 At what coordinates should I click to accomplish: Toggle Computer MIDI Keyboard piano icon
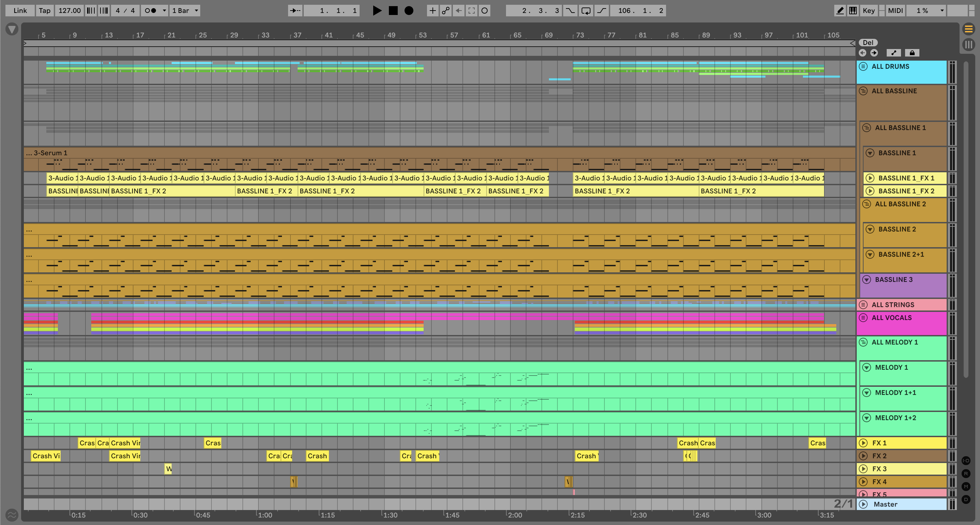click(853, 11)
